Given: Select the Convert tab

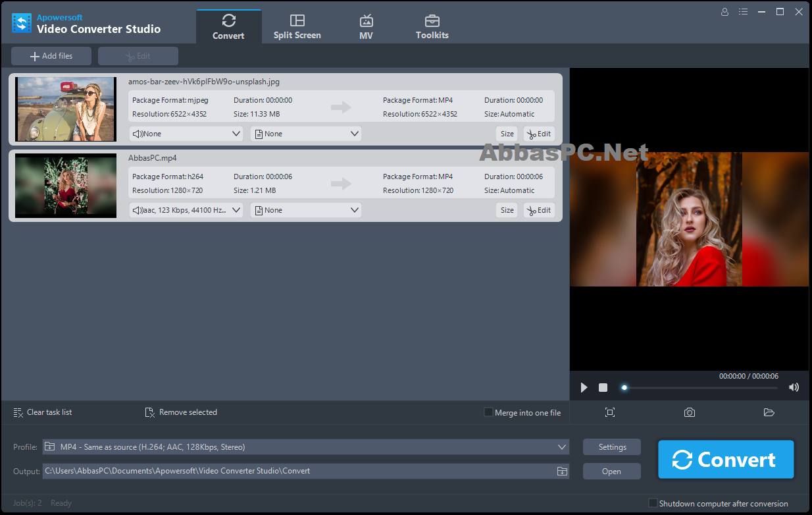Looking at the screenshot, I should (228, 27).
